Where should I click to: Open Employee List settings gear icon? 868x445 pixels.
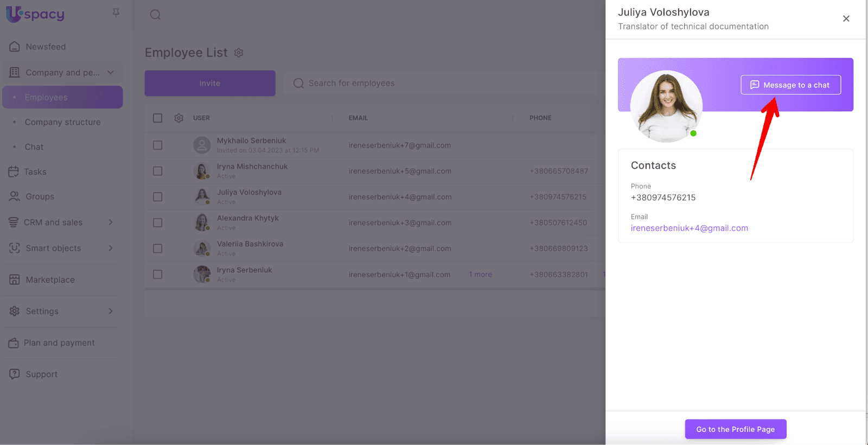pyautogui.click(x=239, y=53)
